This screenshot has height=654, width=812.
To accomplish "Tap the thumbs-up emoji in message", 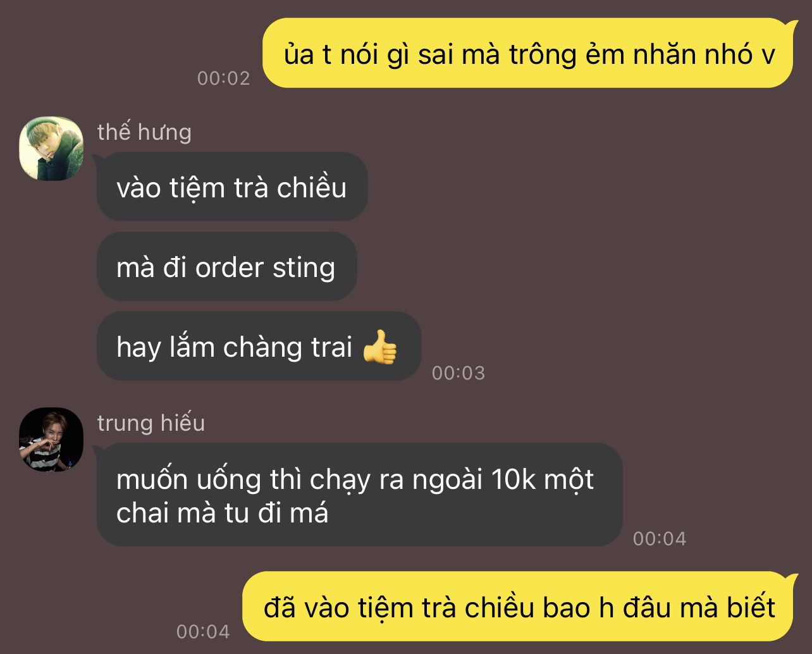I will click(380, 347).
